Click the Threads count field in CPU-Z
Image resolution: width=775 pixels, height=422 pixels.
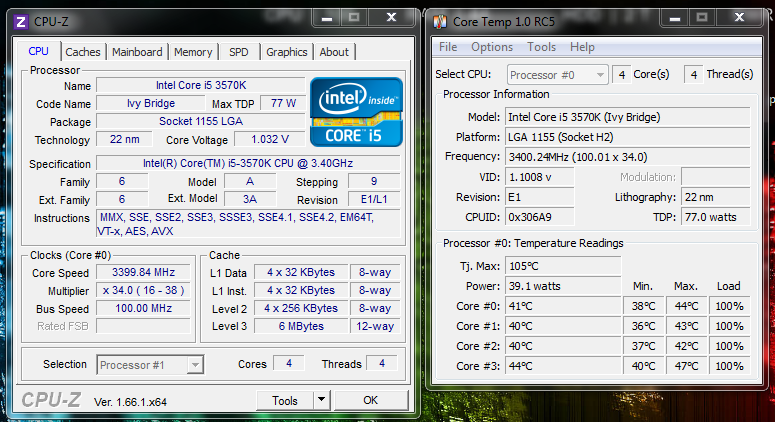(382, 364)
